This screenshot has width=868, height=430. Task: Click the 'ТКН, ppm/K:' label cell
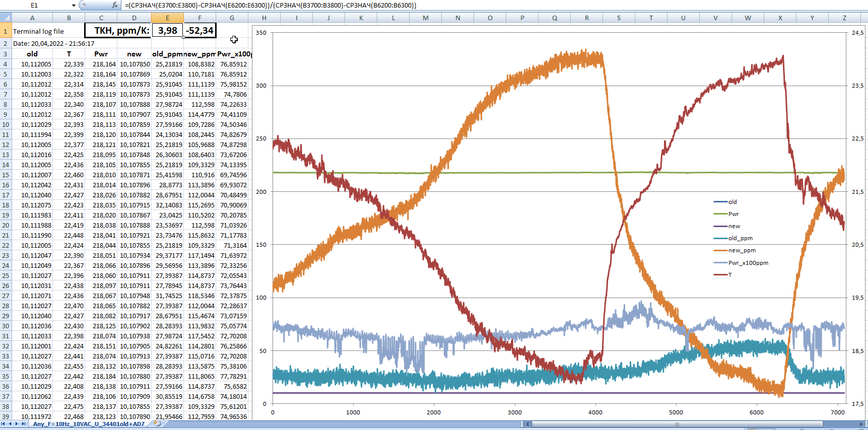[x=118, y=31]
